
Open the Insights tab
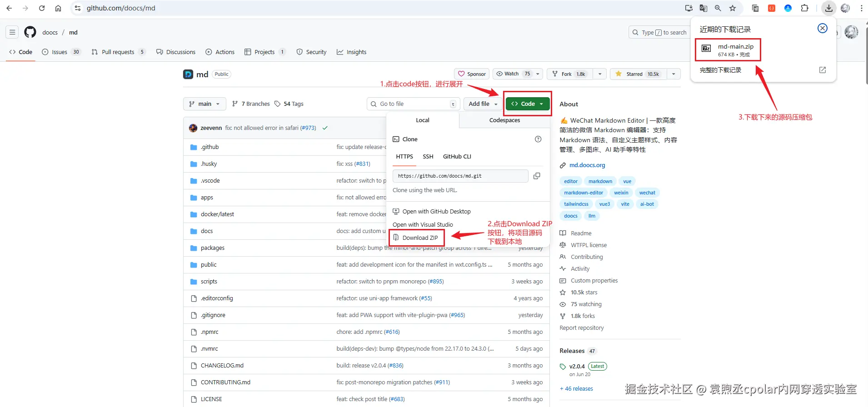click(x=351, y=52)
